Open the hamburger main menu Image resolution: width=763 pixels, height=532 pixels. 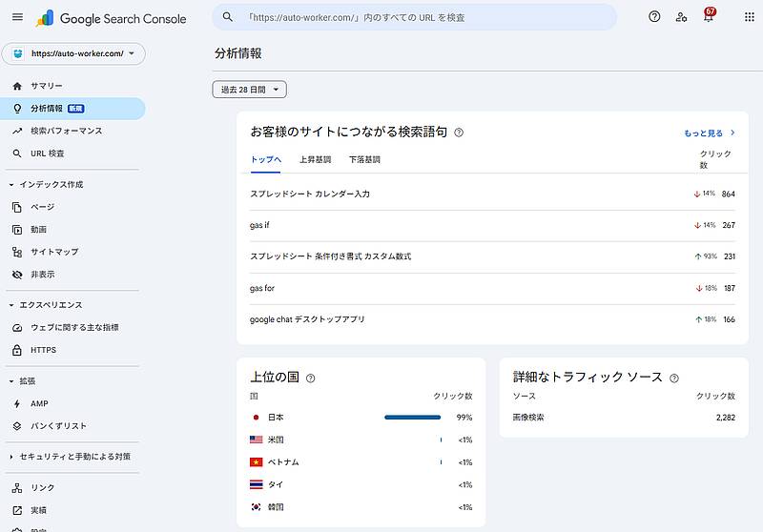[x=17, y=17]
